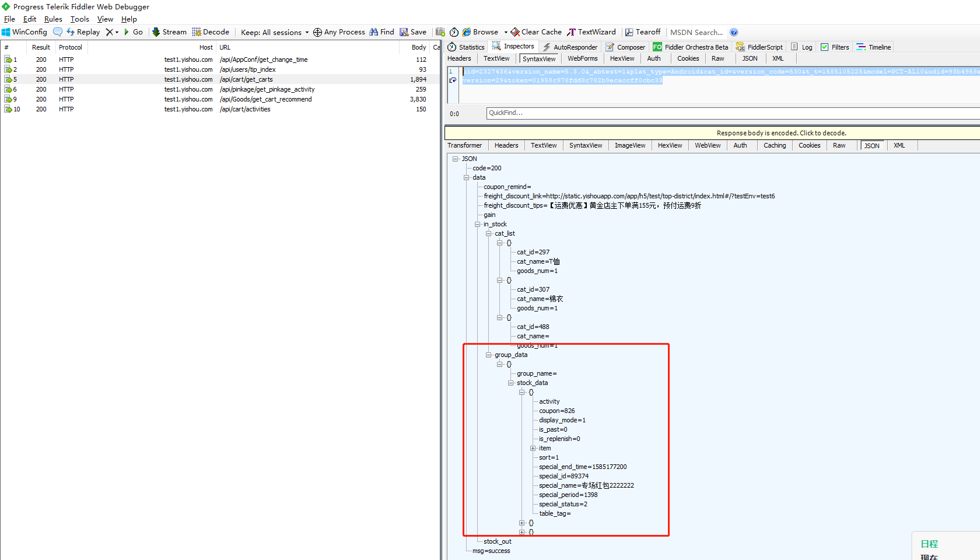980x560 pixels.
Task: Collapse the group_data tree node
Action: (x=488, y=355)
